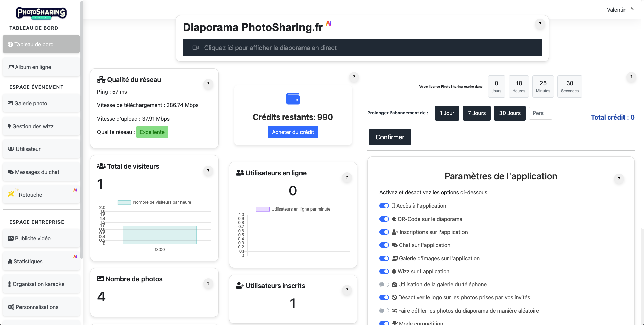Image resolution: width=644 pixels, height=325 pixels.
Task: Open help for Diaporama PhotoSharing.fr card
Action: pos(540,24)
